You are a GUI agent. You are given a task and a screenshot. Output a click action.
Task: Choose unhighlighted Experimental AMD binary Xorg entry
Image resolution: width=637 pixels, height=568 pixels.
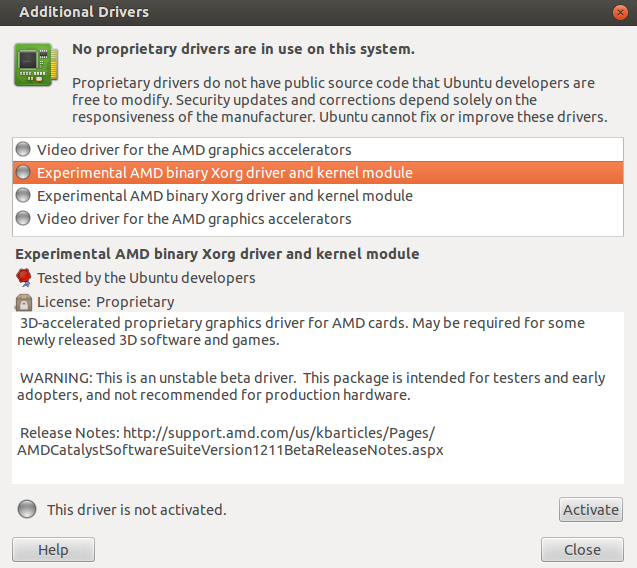[318, 196]
